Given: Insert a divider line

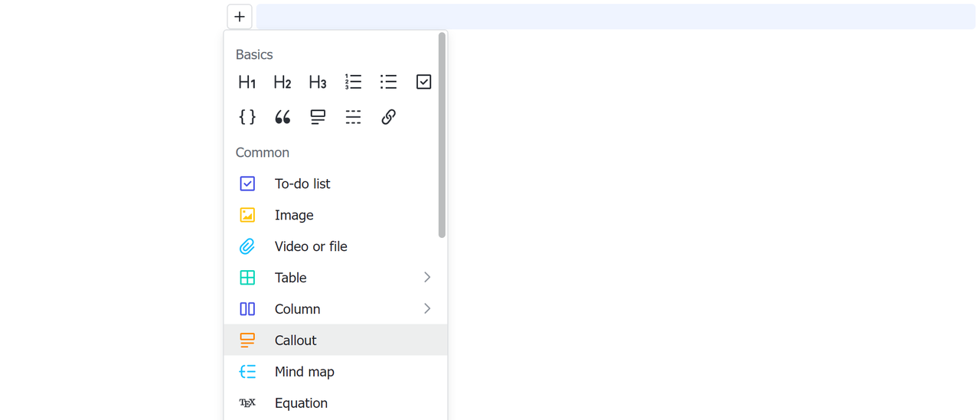Looking at the screenshot, I should 353,117.
